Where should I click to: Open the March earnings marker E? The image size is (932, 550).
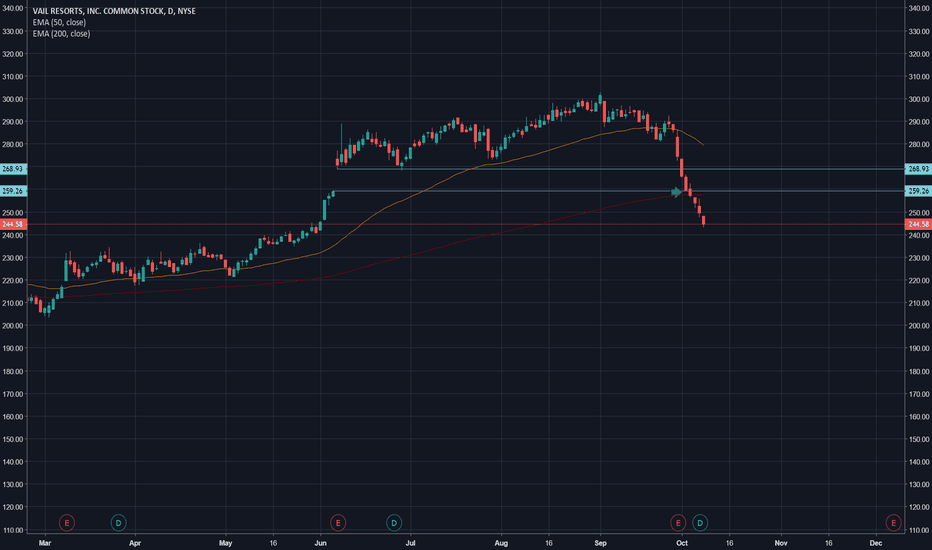click(67, 523)
